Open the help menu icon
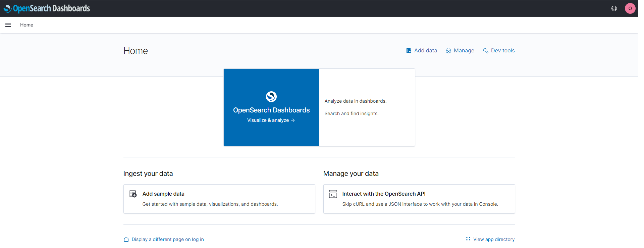Viewport: 644px width, 248px height. (614, 8)
